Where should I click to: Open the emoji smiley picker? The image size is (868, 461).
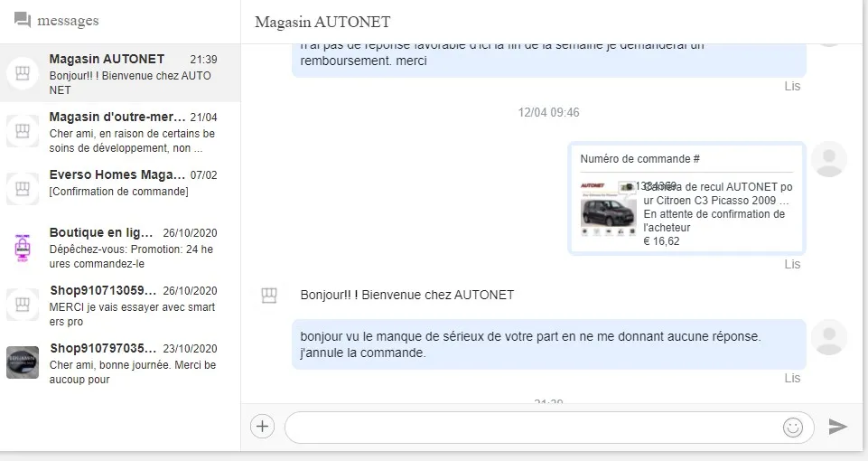[x=793, y=428]
